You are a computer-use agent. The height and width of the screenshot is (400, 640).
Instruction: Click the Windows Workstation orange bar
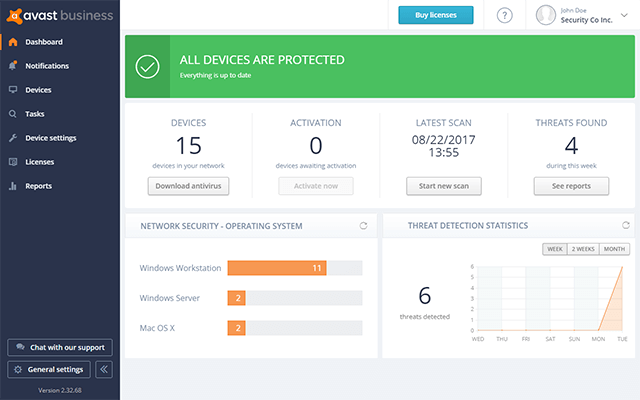[277, 268]
